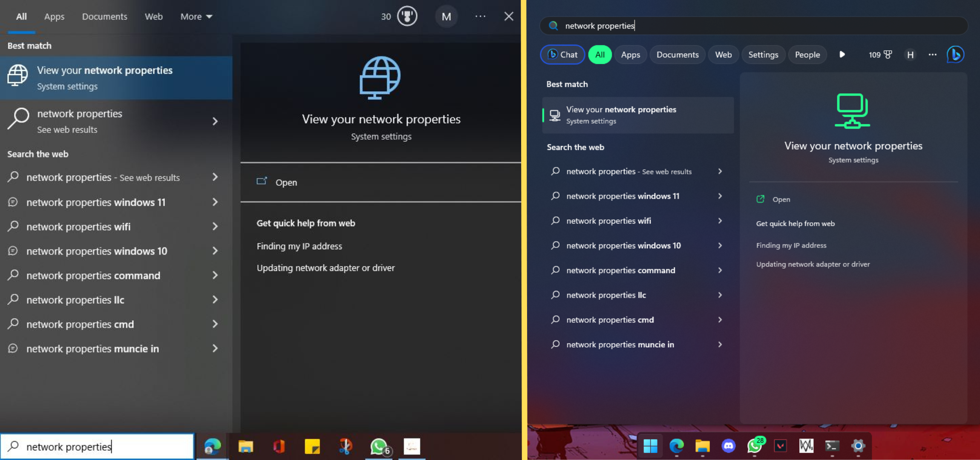Open the Office icon in the left taskbar
Screen dimensions: 980x460
279,446
